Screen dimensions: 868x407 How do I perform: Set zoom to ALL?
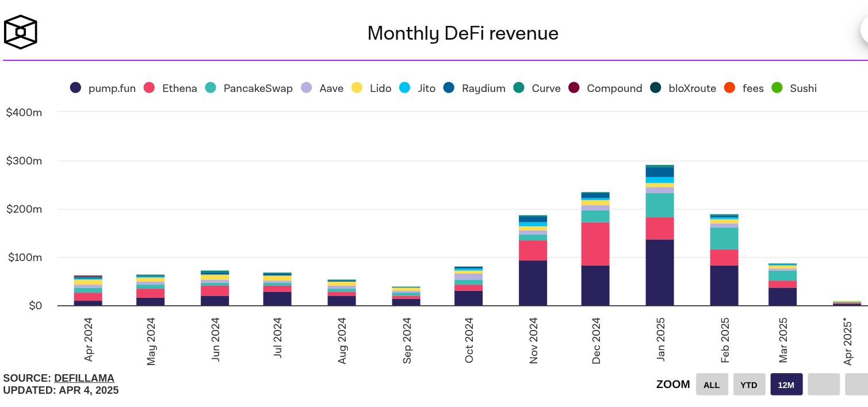tap(712, 385)
